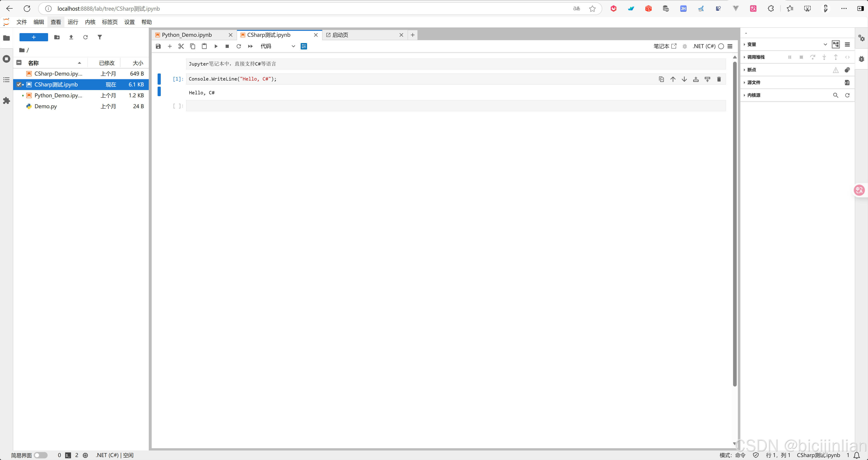
Task: Click into the empty code cell input
Action: pyautogui.click(x=455, y=106)
